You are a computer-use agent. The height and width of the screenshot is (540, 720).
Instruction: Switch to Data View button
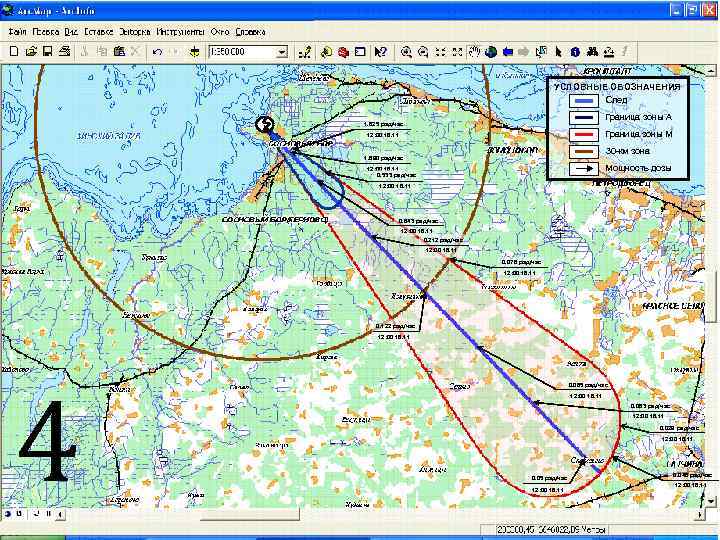[8, 514]
